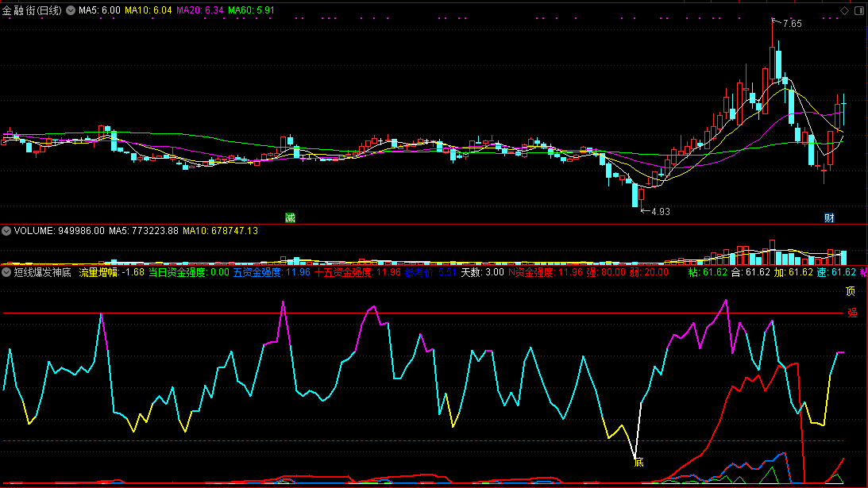Collapse the 短线爆发神底 indicator panel chevron
The height and width of the screenshot is (488, 868).
coord(6,272)
